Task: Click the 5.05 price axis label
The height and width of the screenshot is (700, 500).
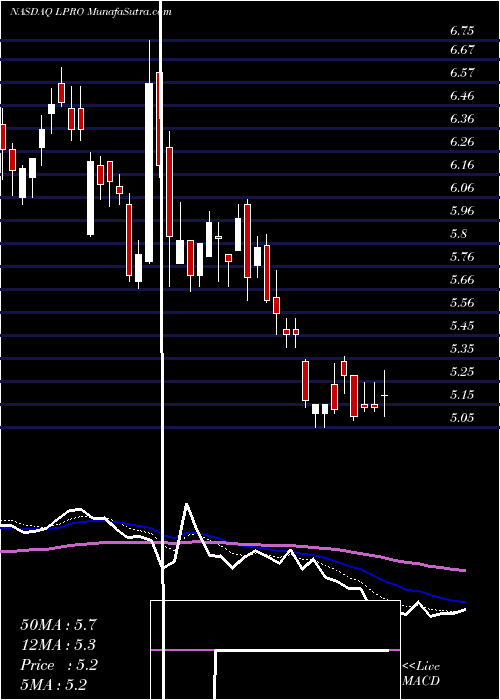Action: point(462,417)
